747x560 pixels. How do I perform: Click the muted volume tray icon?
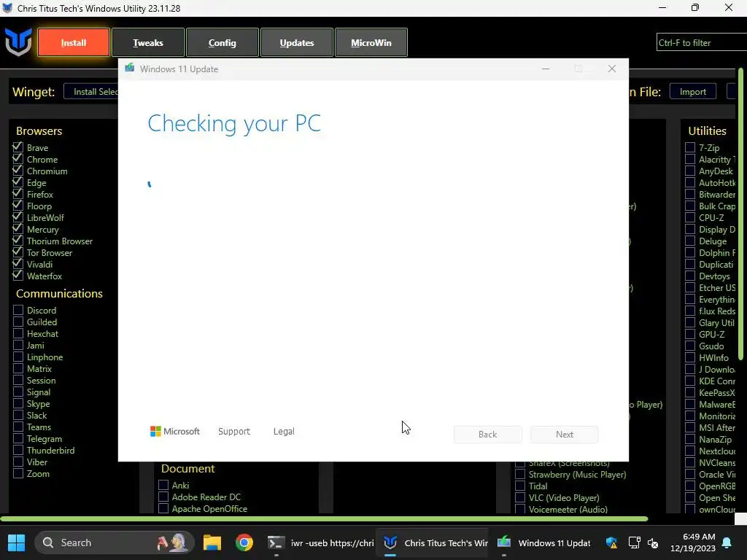653,542
